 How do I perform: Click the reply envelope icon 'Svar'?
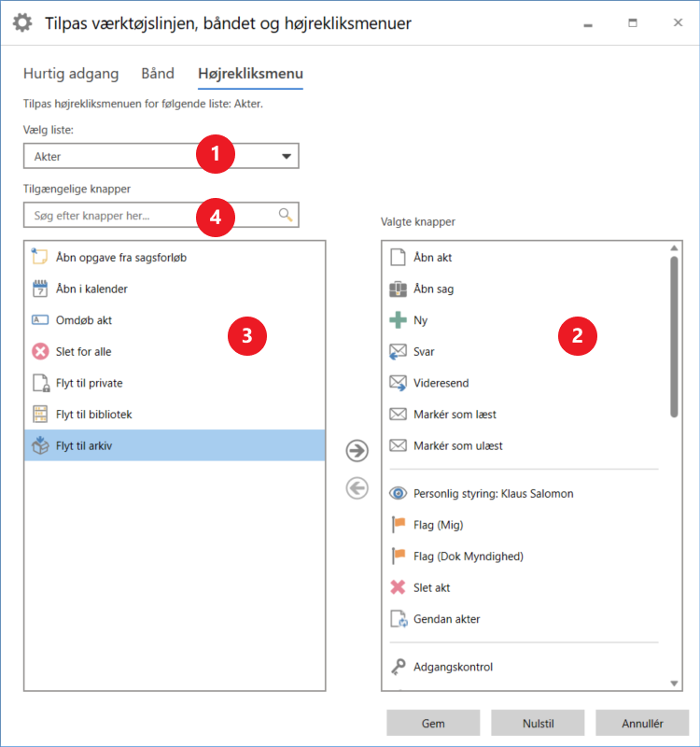tap(398, 352)
